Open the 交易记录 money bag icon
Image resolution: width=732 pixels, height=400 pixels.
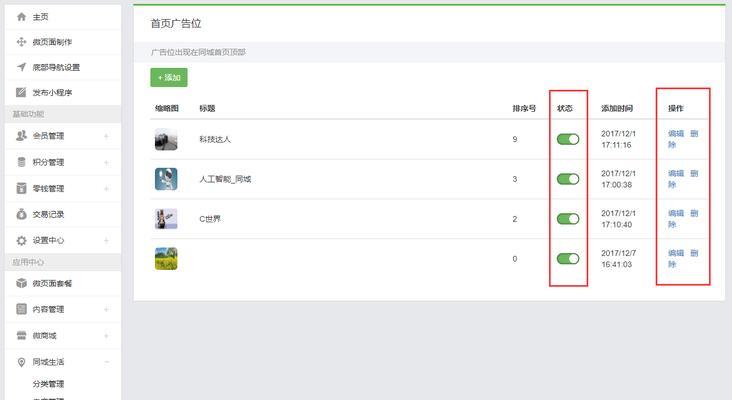pyautogui.click(x=21, y=214)
